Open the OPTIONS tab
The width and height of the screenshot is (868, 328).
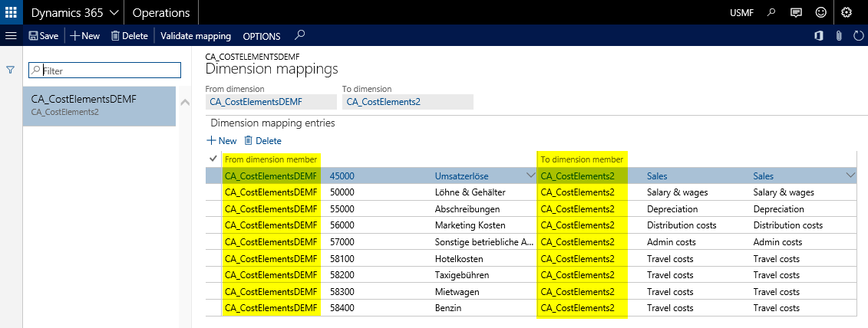point(261,36)
